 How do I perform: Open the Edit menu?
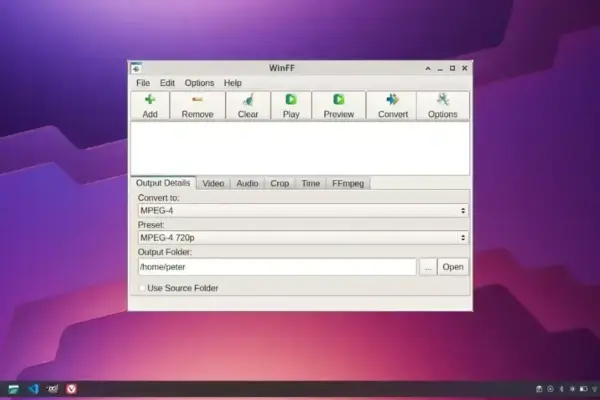coord(167,83)
